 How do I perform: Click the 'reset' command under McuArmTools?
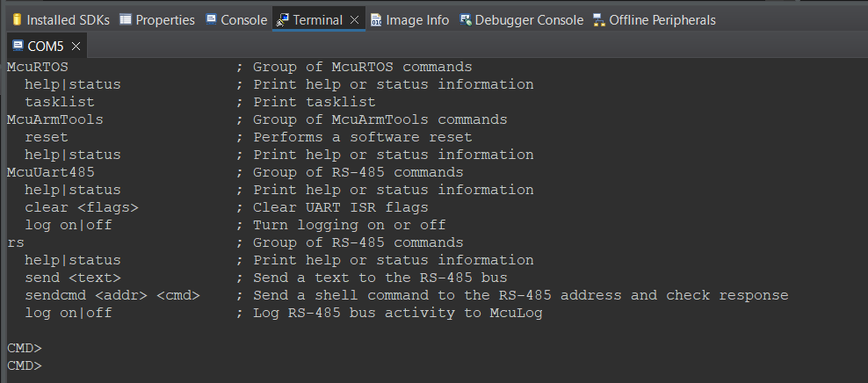pyautogui.click(x=46, y=137)
